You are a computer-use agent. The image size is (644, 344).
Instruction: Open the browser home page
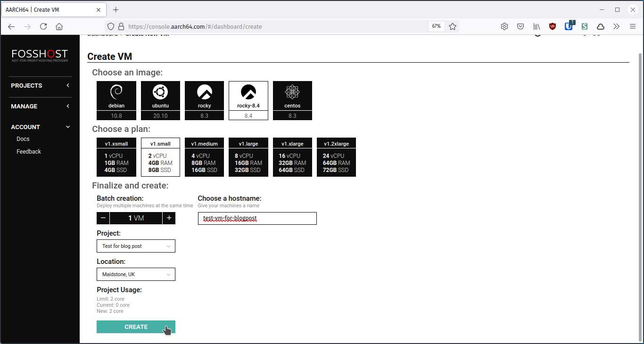pyautogui.click(x=59, y=26)
